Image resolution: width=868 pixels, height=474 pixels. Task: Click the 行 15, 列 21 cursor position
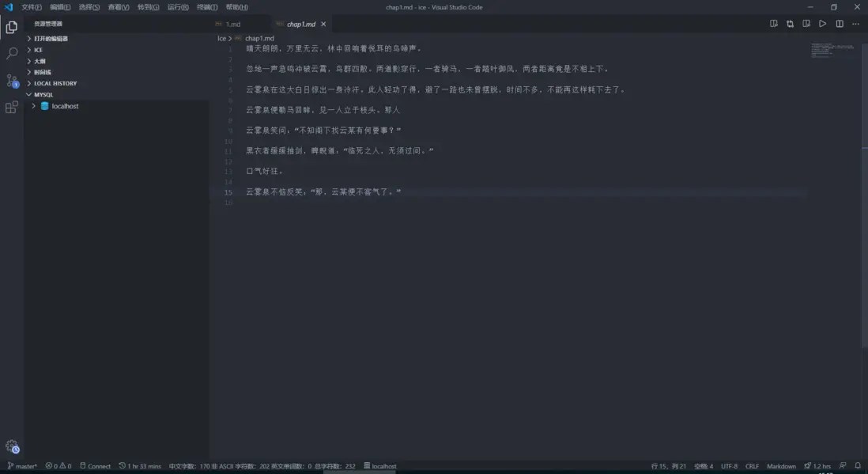coord(668,466)
